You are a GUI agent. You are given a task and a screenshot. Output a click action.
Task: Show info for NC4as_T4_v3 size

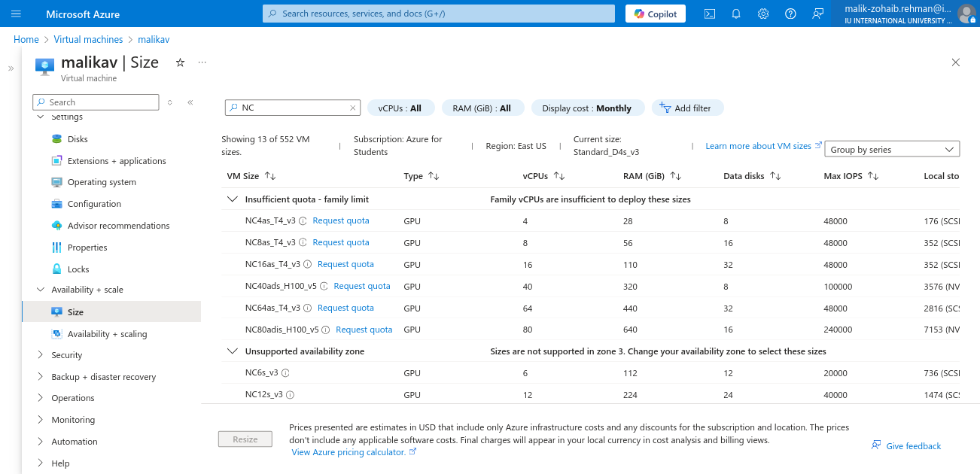pyautogui.click(x=303, y=221)
